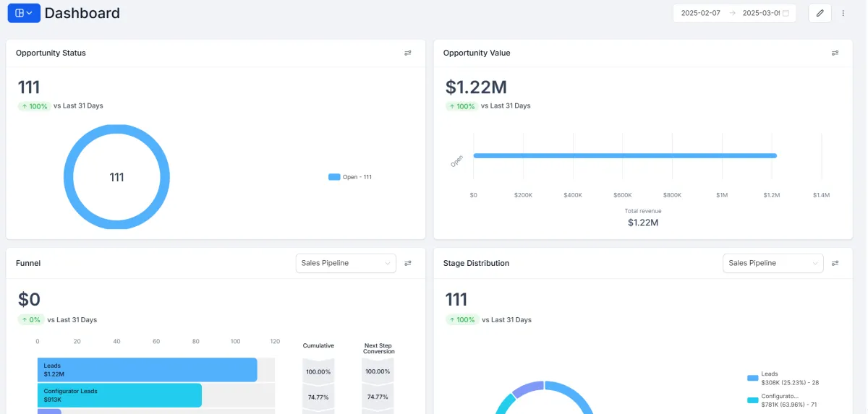Click the 100% badge in Stage Distribution
The height and width of the screenshot is (414, 868).
click(461, 320)
